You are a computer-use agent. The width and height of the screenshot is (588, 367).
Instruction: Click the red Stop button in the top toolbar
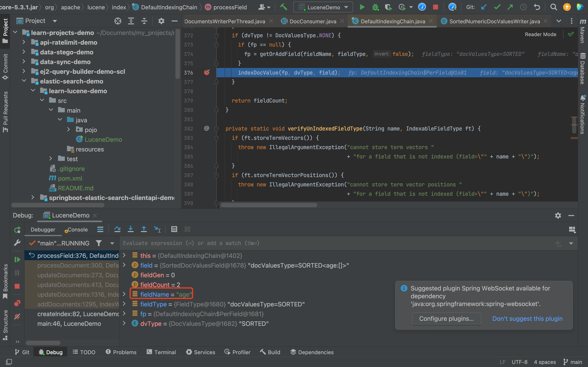435,7
